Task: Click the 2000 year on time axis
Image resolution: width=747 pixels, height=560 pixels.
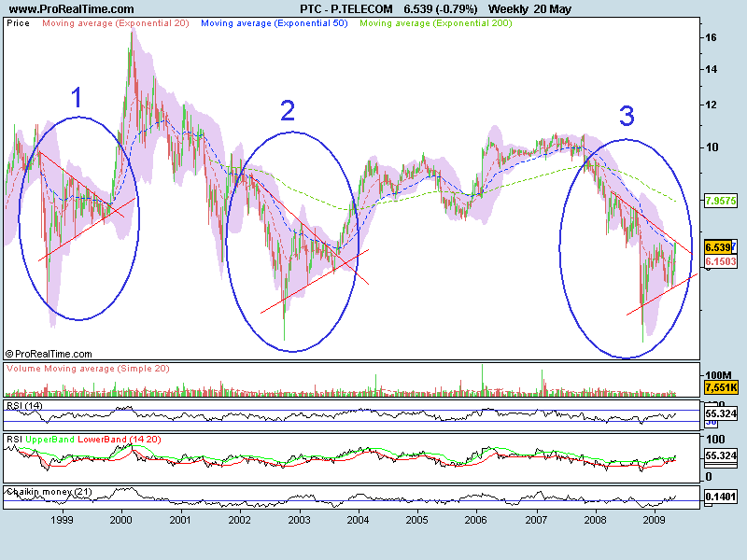Action: click(x=121, y=520)
